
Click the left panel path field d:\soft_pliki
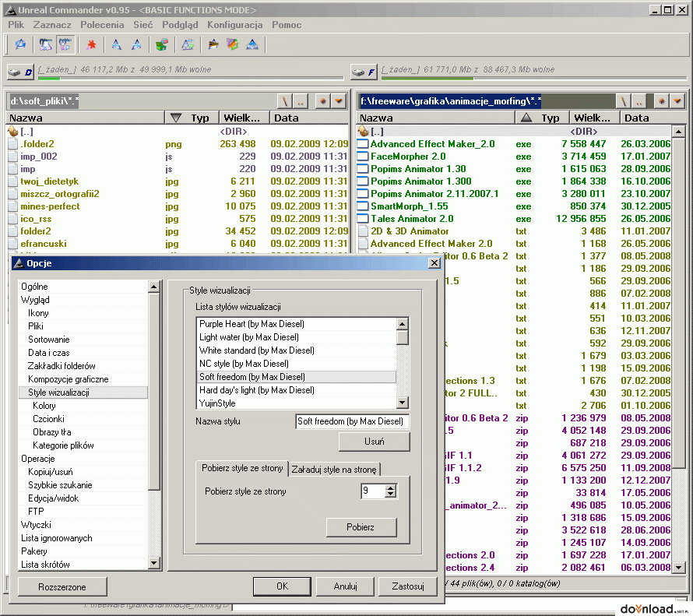(x=142, y=102)
